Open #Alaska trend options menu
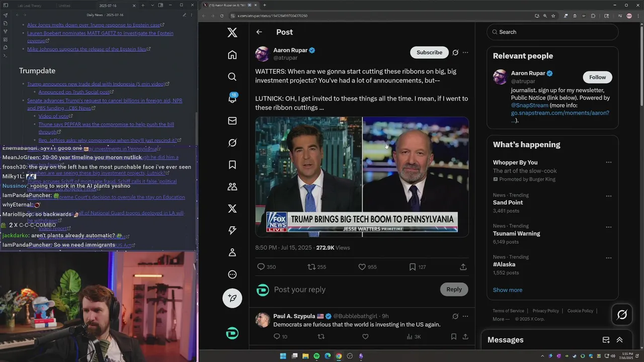Screen dimensions: 644x362 tap(608, 258)
